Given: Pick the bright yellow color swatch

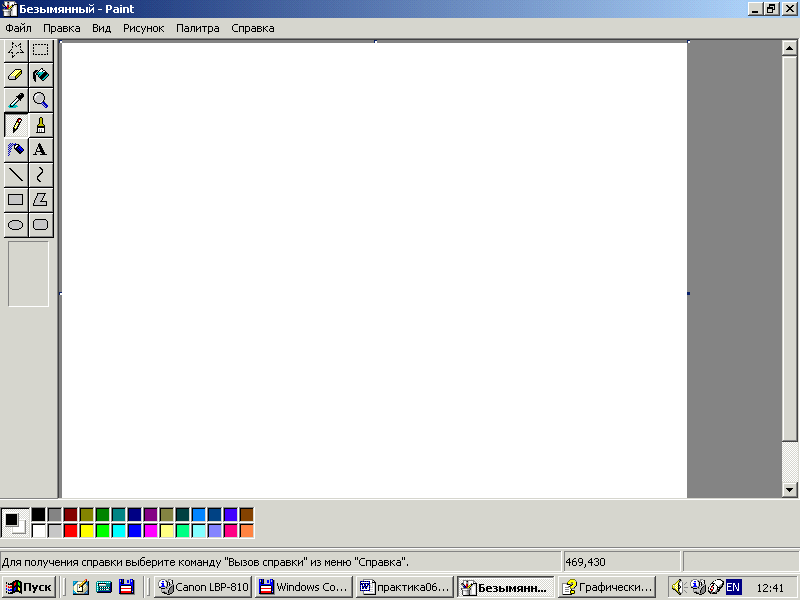Looking at the screenshot, I should point(87,531).
